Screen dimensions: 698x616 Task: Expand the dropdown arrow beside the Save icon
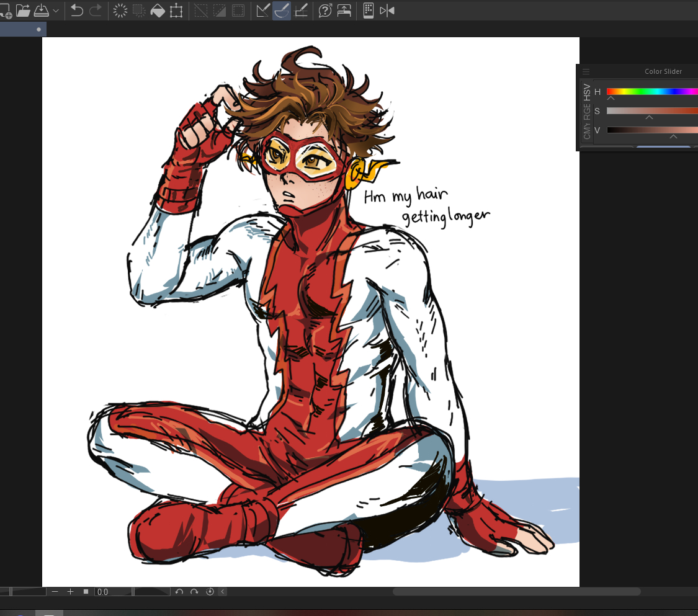(x=56, y=11)
